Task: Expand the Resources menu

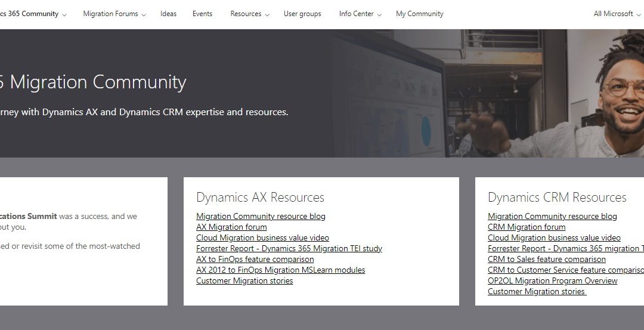Action: (250, 14)
